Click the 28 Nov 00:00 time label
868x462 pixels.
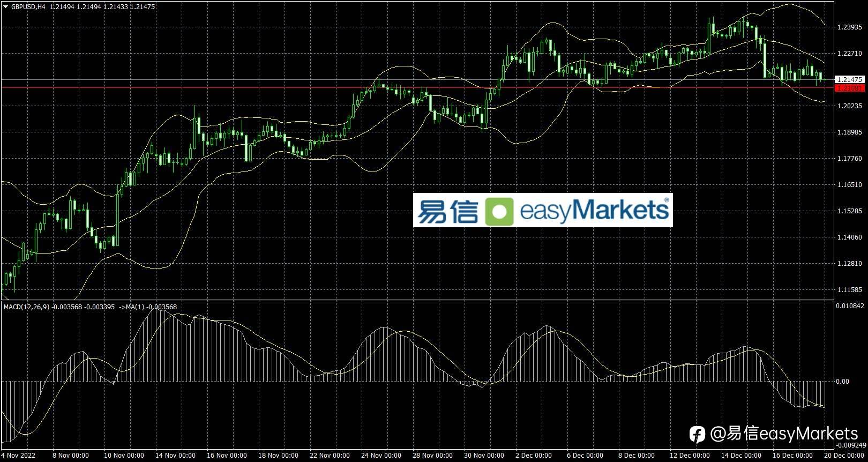pos(432,456)
